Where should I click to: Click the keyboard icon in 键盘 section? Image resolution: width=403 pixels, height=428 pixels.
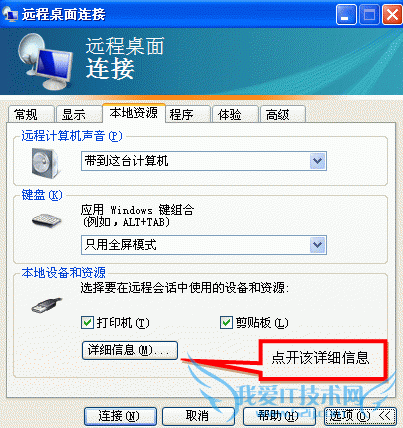tap(47, 220)
